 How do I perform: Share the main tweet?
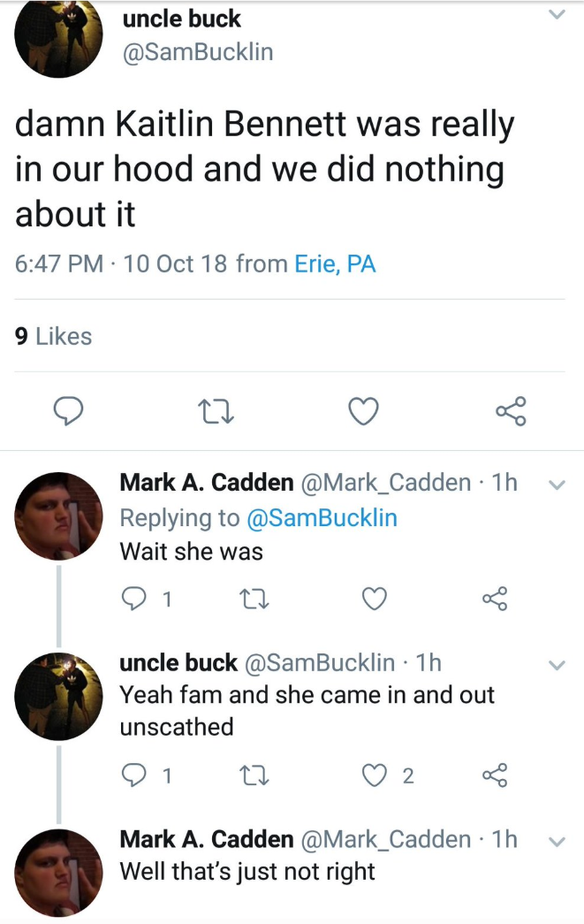click(x=511, y=411)
